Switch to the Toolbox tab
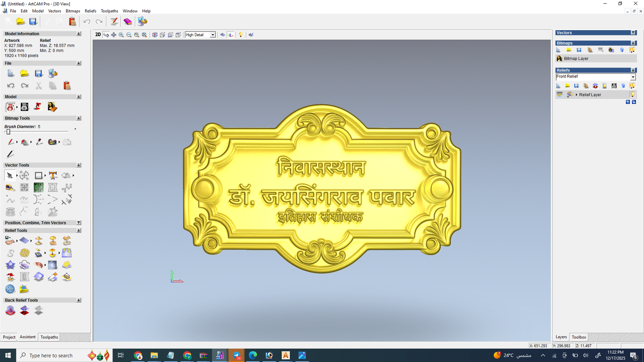 pyautogui.click(x=579, y=337)
